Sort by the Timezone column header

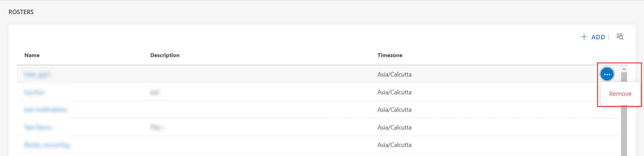[390, 55]
